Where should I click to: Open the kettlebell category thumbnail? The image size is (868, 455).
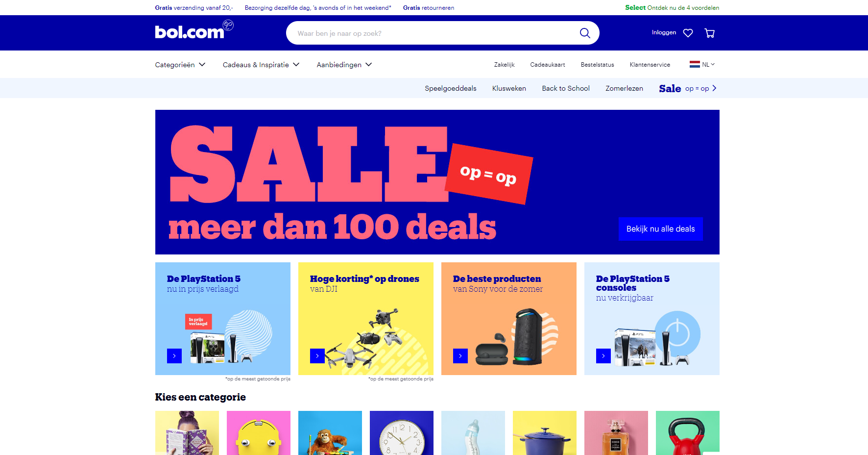[x=688, y=433]
